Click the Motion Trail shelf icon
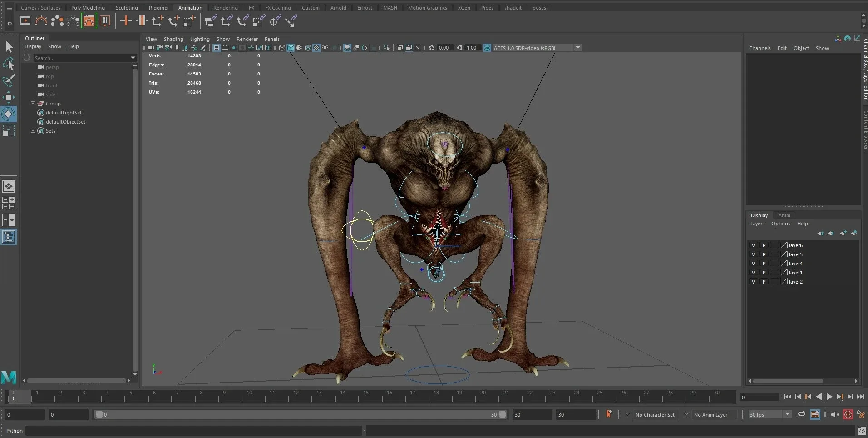868x438 pixels. [x=41, y=20]
